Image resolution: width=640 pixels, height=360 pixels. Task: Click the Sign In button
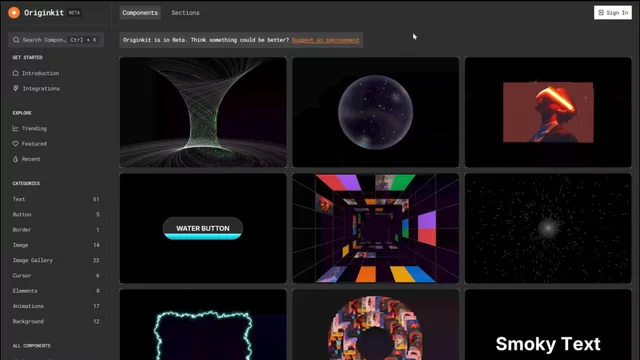[x=613, y=13]
